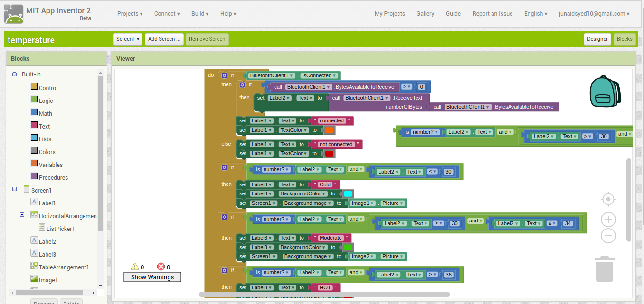Select ListPicker1 in the component tree
The image size is (644, 304).
pos(60,229)
